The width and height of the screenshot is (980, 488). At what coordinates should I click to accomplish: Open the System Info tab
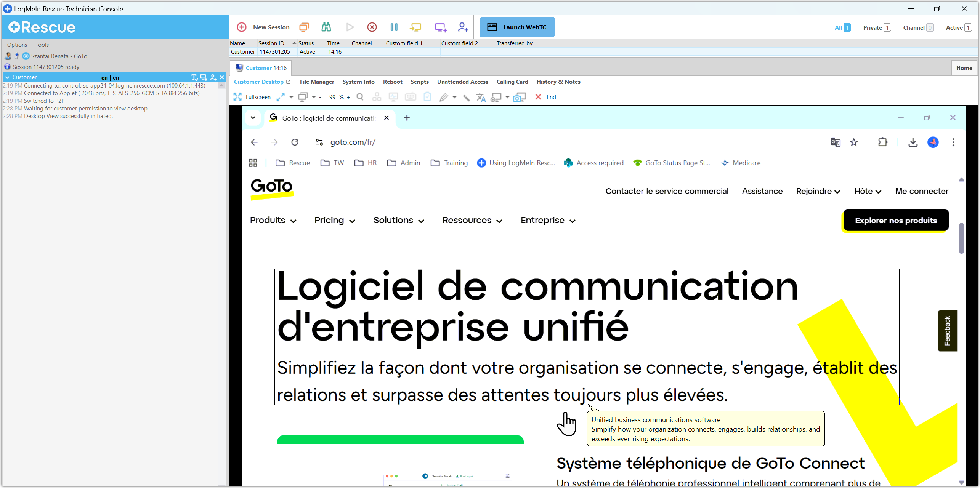coord(358,82)
